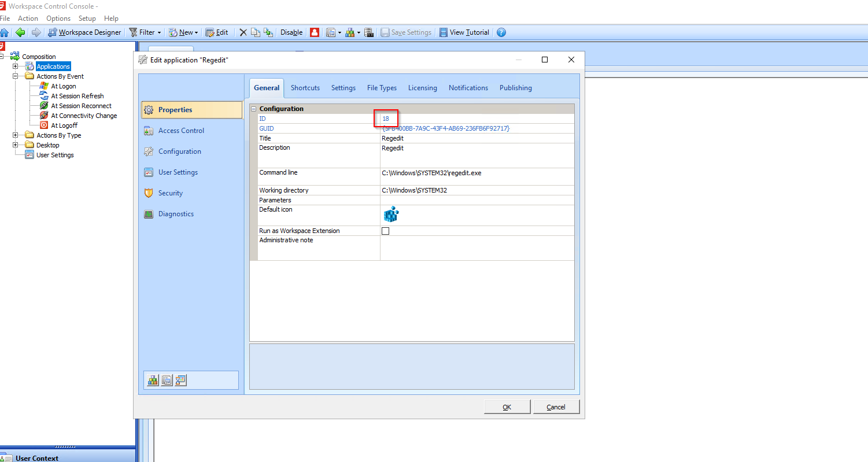This screenshot has height=462, width=868.
Task: Click the blue Help question mark icon
Action: 501,32
